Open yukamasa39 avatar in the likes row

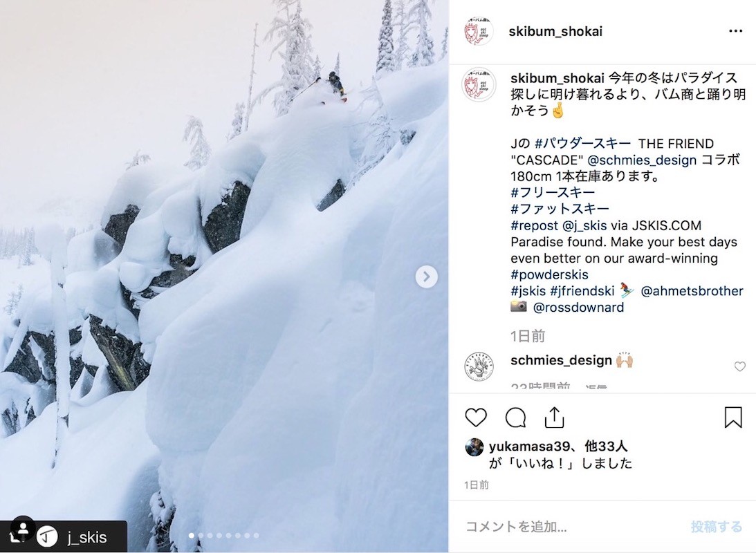474,447
